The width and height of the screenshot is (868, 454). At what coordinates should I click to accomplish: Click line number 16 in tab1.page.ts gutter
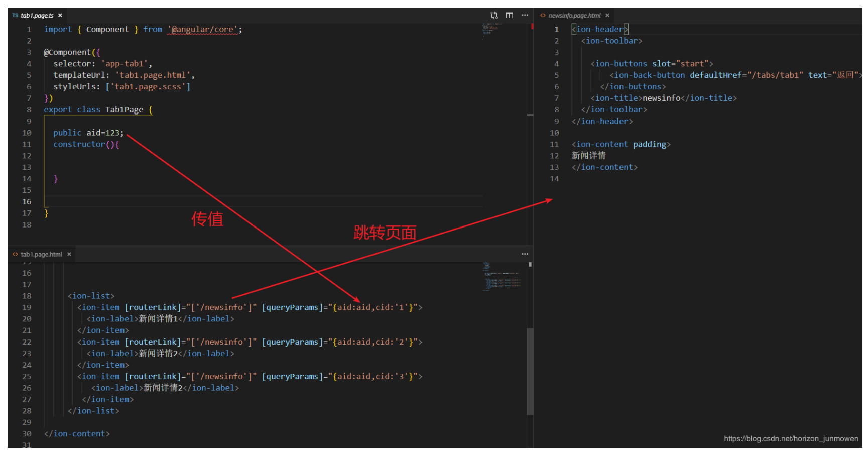27,202
